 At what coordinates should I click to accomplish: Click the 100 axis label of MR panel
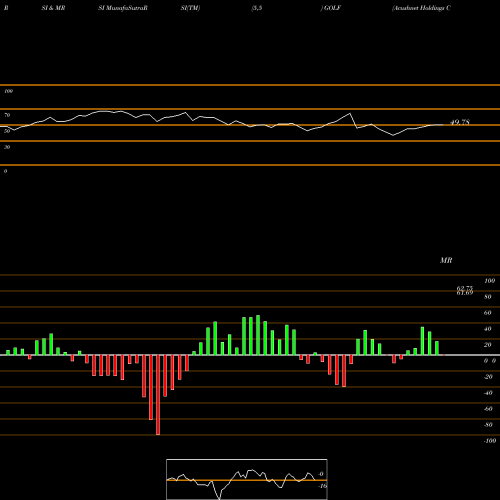(x=490, y=281)
